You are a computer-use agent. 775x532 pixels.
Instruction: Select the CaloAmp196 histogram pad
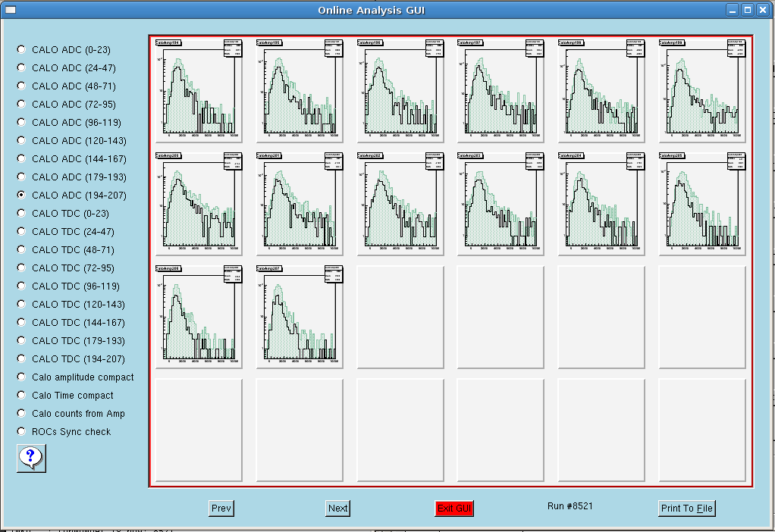pyautogui.click(x=400, y=91)
